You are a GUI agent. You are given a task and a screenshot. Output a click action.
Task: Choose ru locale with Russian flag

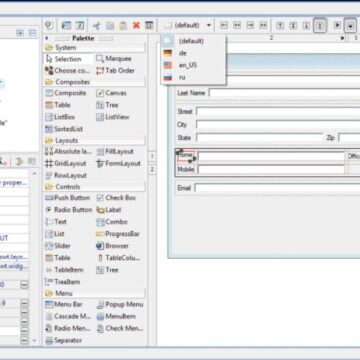point(193,78)
